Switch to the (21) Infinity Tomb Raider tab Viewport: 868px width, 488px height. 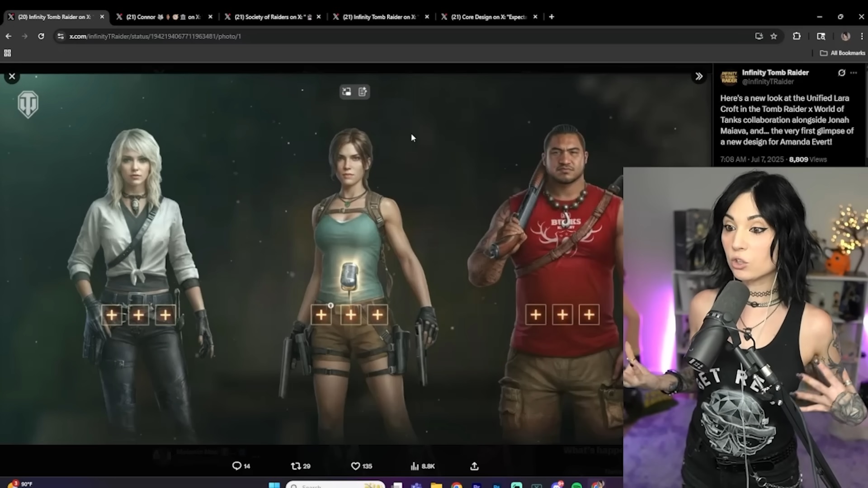click(x=380, y=17)
